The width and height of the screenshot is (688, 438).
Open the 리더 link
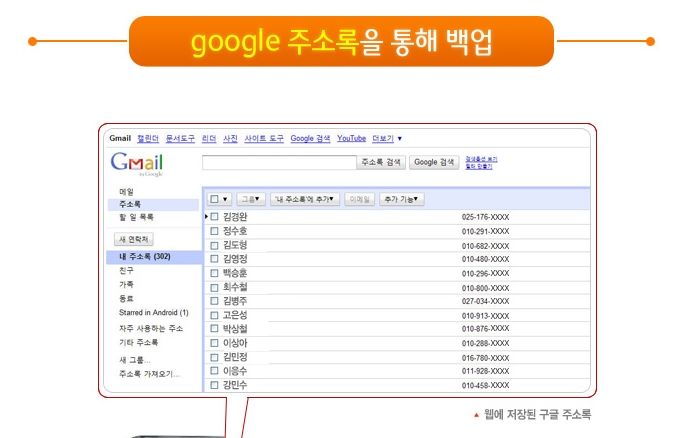pyautogui.click(x=209, y=138)
